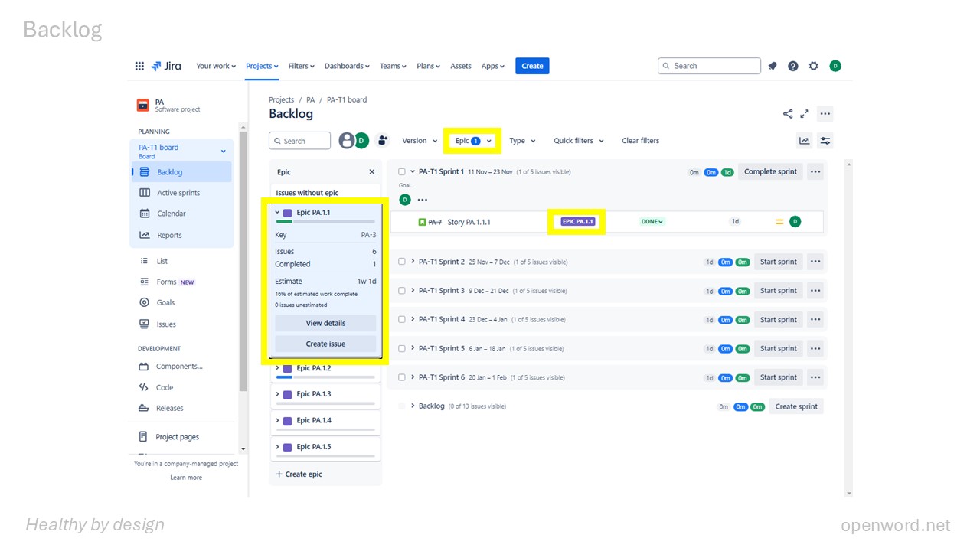980x551 pixels.
Task: Click the top bar Search field
Action: (x=709, y=66)
